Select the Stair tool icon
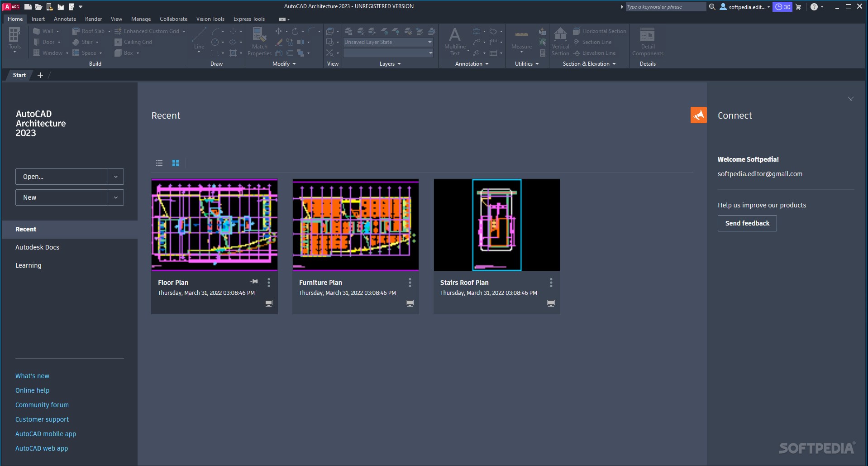Viewport: 868px width, 466px height. [76, 42]
